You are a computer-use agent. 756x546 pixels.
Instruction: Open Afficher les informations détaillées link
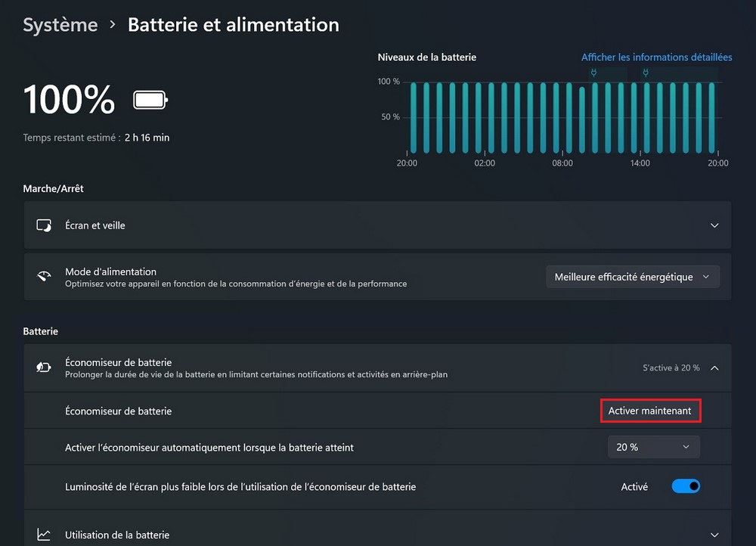[656, 57]
